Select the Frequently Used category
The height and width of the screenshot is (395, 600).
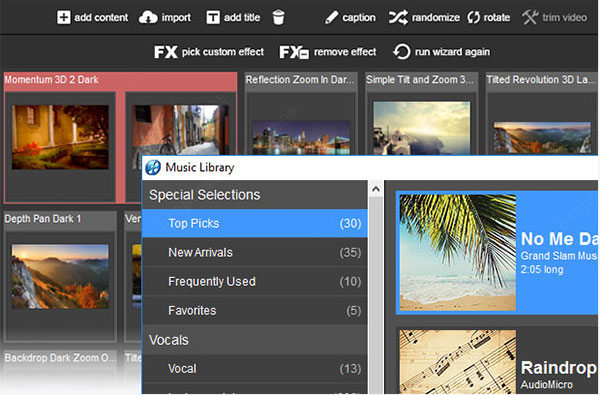255,281
